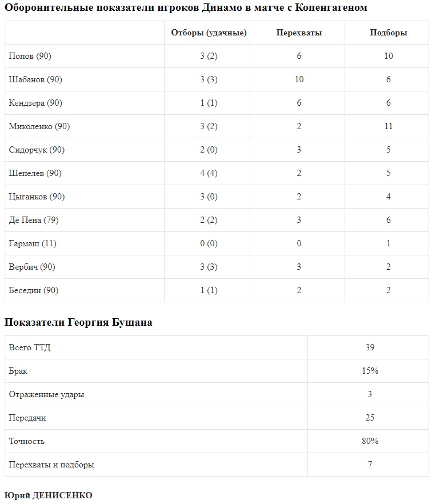Click Шабанов's interceptions value 10
Image resolution: width=432 pixels, height=504 pixels.
click(299, 79)
